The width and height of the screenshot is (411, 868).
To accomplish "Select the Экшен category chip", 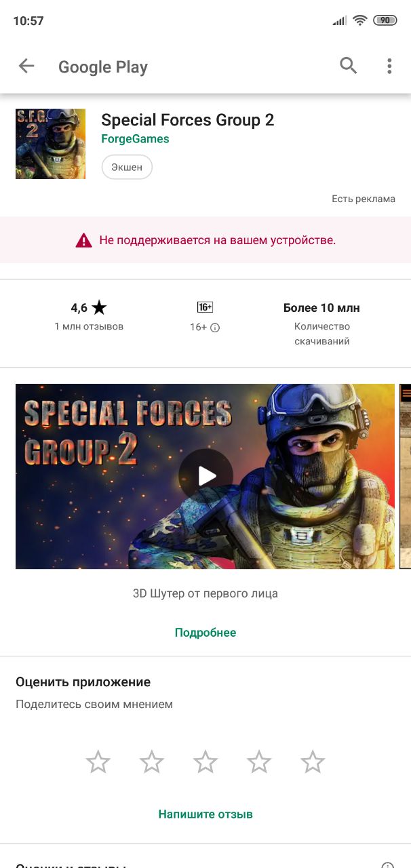I will coord(127,167).
